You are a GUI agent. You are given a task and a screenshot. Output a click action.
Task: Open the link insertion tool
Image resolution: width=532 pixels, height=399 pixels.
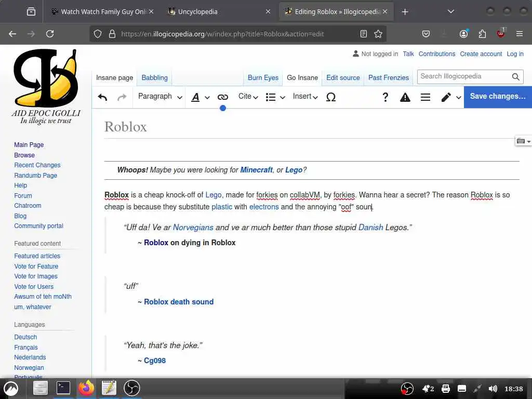(x=222, y=97)
